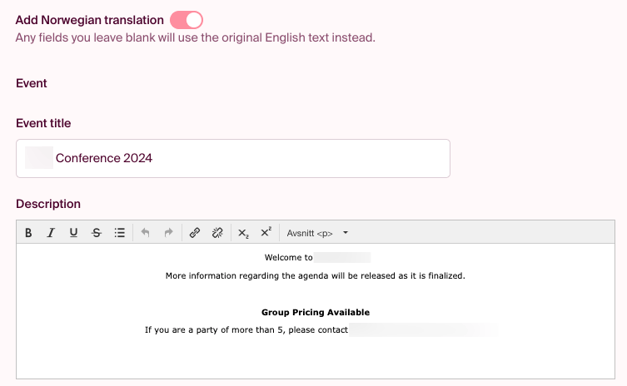Click inside the Description text area
The width and height of the screenshot is (627, 386).
(x=315, y=311)
